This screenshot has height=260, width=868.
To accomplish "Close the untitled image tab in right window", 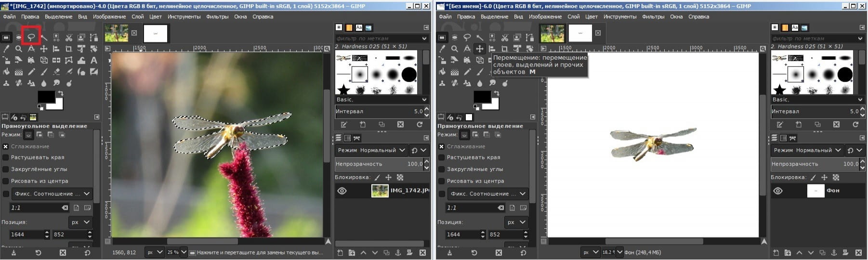I will coord(598,33).
